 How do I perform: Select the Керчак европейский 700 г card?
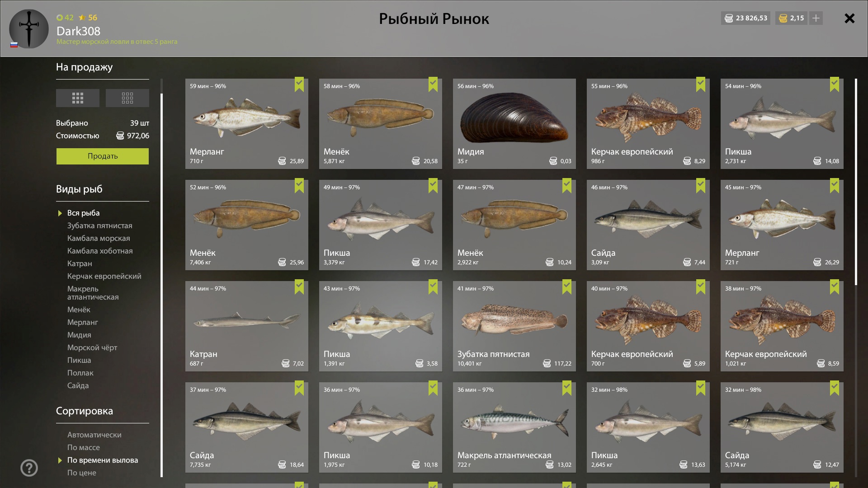648,326
